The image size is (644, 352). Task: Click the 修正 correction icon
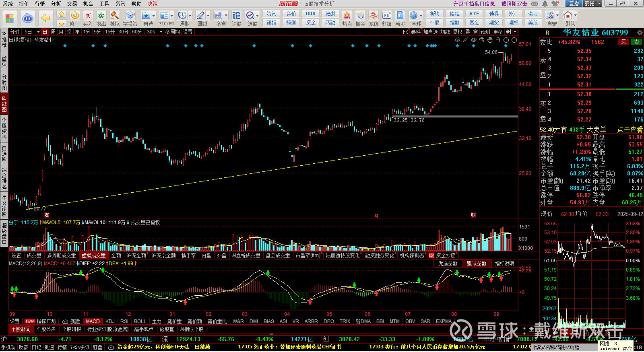(75, 19)
